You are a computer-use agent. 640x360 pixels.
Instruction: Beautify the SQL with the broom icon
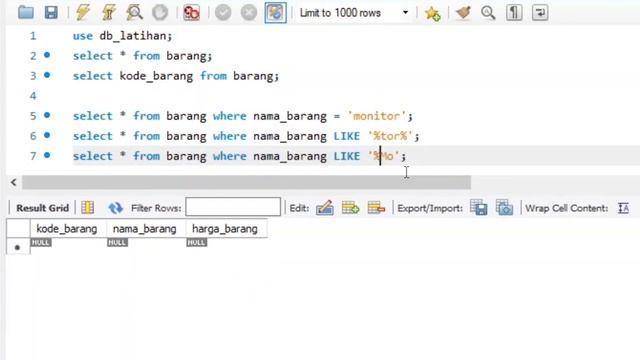[x=463, y=13]
